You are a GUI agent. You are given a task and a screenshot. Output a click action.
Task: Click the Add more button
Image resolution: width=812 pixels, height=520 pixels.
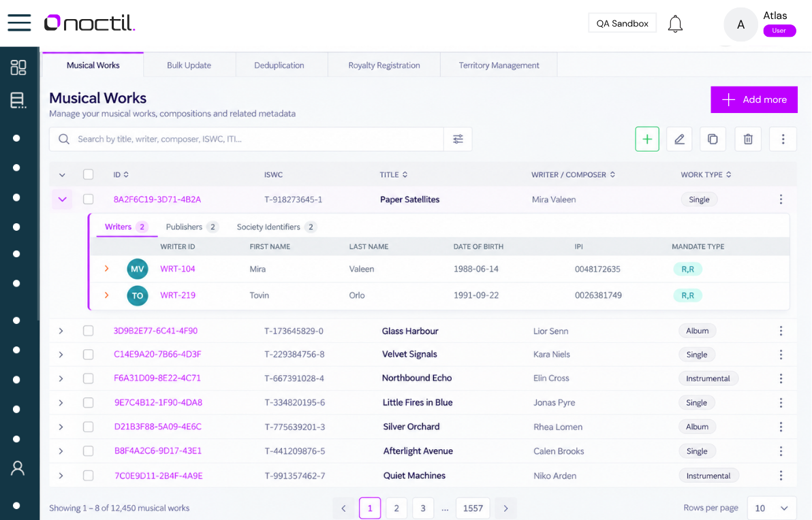click(754, 99)
